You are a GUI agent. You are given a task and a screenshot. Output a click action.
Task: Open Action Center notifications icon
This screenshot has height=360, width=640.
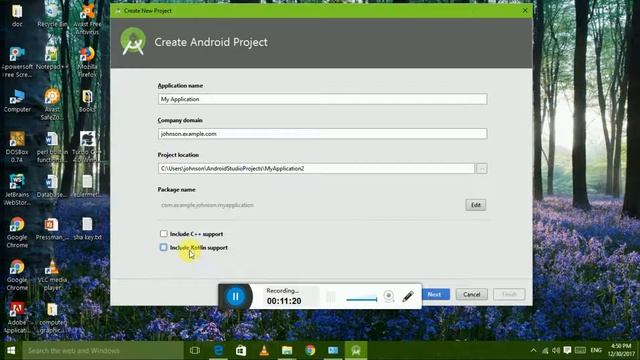click(567, 350)
